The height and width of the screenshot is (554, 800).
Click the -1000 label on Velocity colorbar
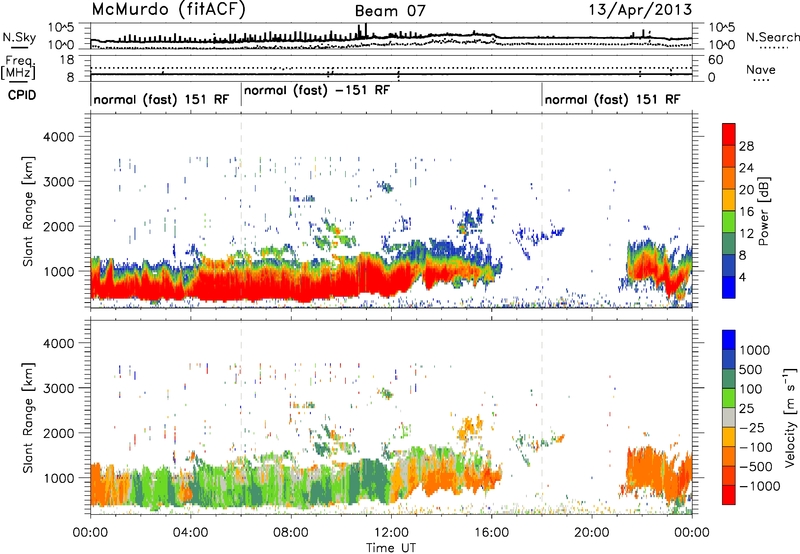[x=760, y=486]
